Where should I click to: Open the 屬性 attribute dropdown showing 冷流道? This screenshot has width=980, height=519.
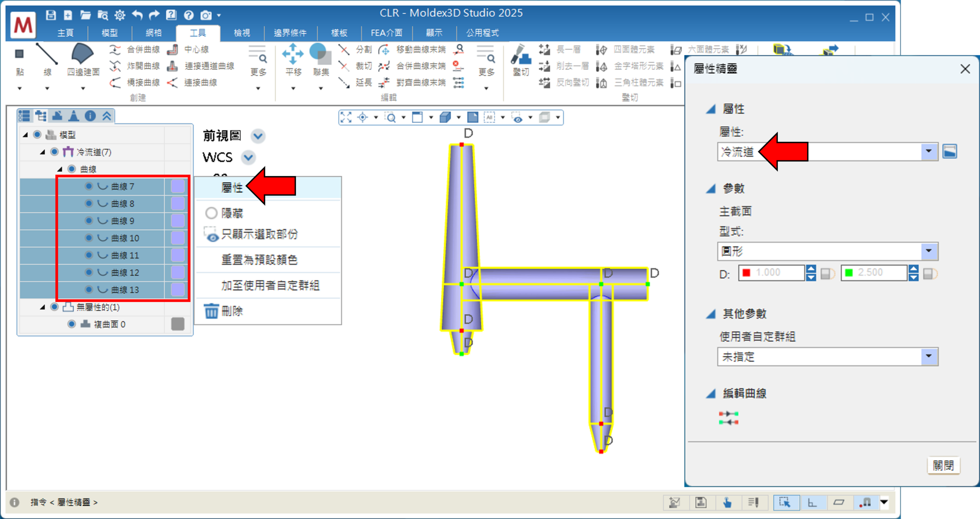[928, 152]
